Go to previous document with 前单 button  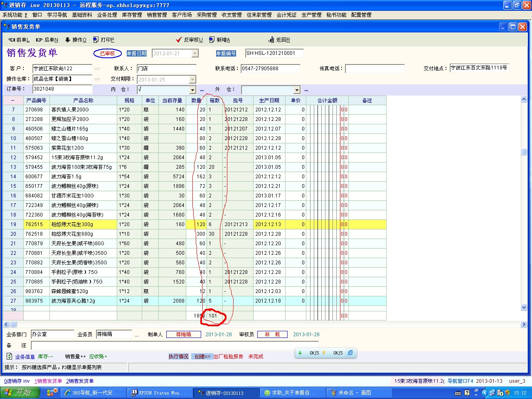point(19,40)
